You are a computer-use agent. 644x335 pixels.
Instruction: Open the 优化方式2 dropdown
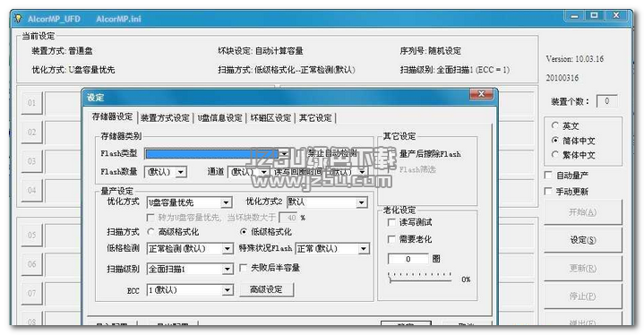coord(362,202)
